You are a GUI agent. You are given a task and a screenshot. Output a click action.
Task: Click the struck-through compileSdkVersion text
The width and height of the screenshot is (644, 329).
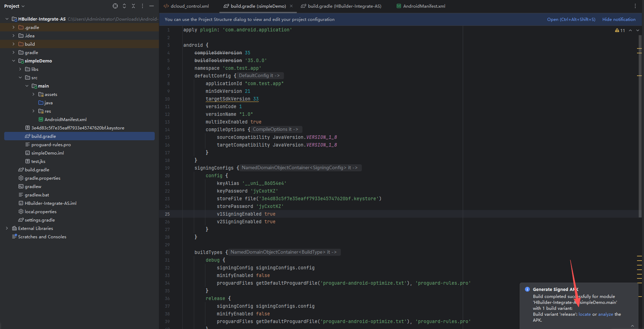[x=218, y=53]
